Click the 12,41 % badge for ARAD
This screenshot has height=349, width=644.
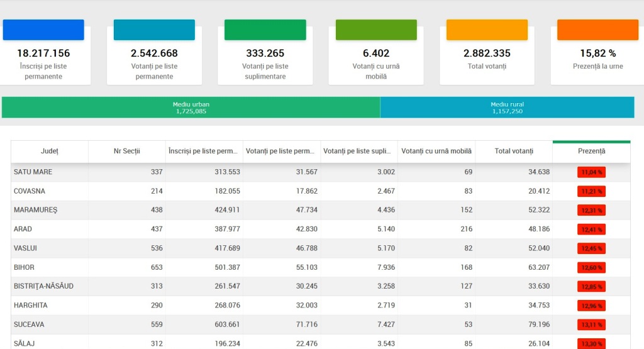pos(591,230)
